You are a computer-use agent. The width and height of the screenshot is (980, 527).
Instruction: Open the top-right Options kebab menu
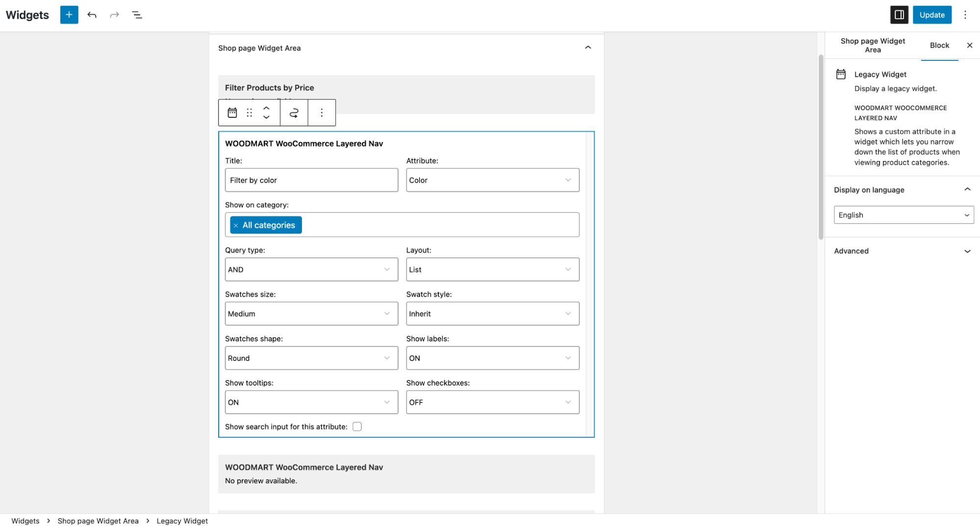click(965, 15)
